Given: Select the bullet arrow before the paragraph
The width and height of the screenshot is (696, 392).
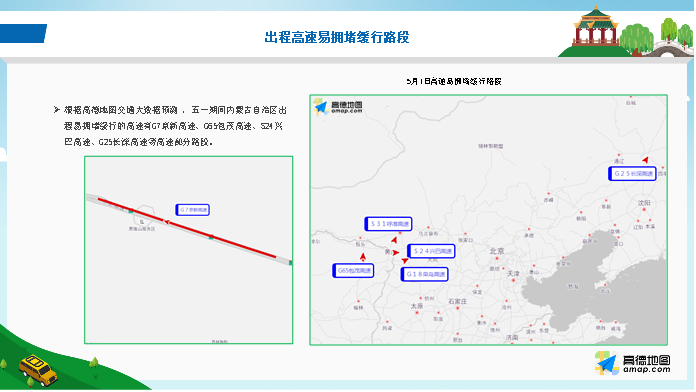Looking at the screenshot, I should 56,110.
